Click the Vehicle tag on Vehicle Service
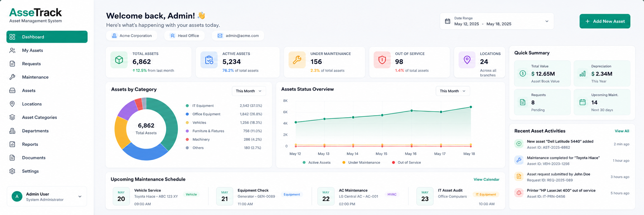The width and height of the screenshot is (644, 215). coord(191,195)
